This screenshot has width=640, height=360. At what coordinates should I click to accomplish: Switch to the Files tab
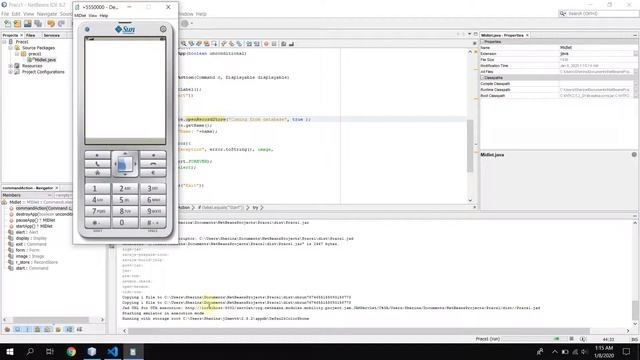[31, 36]
